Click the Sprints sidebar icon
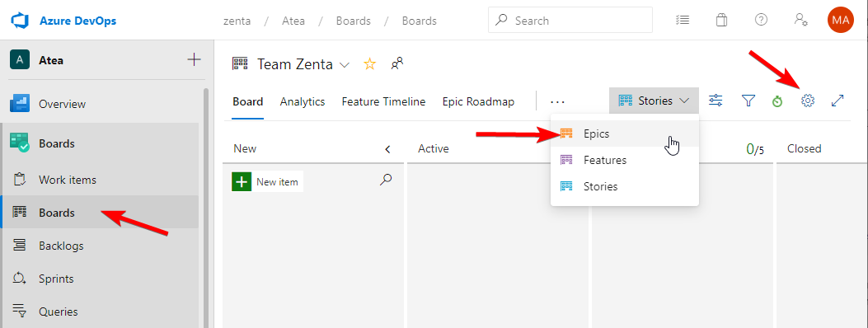 click(x=20, y=279)
